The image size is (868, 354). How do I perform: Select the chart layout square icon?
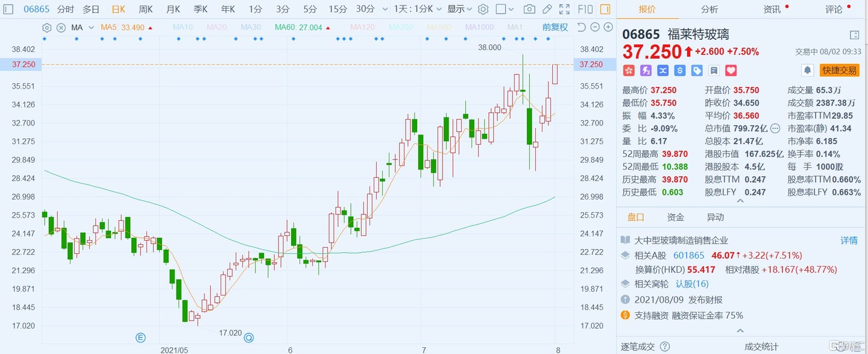[500, 9]
